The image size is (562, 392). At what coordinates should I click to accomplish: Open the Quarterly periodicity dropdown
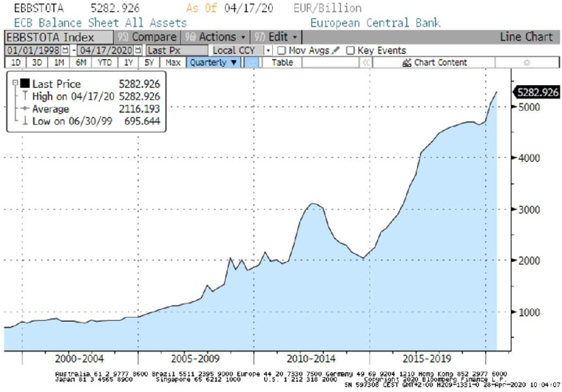tap(214, 63)
